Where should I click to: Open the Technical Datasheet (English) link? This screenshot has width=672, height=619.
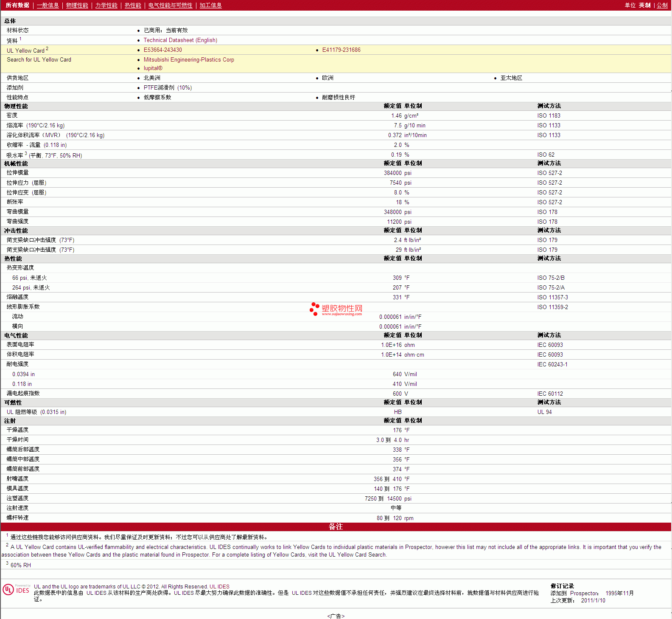[x=180, y=40]
